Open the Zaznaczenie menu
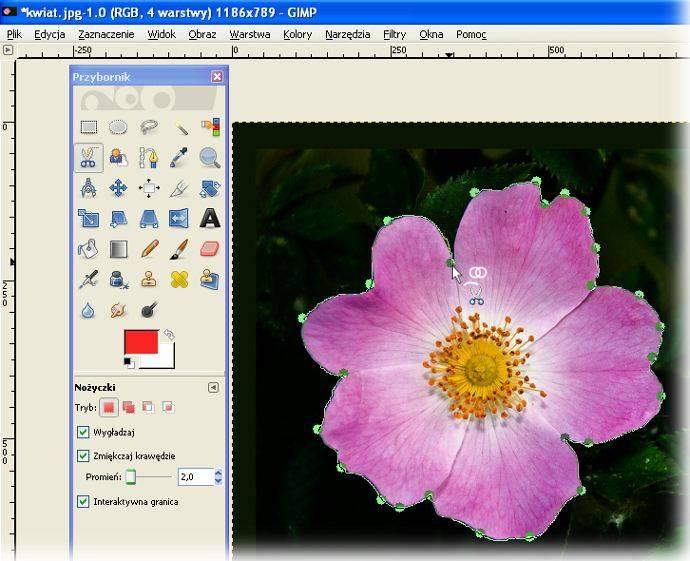This screenshot has width=690, height=561. pyautogui.click(x=106, y=34)
